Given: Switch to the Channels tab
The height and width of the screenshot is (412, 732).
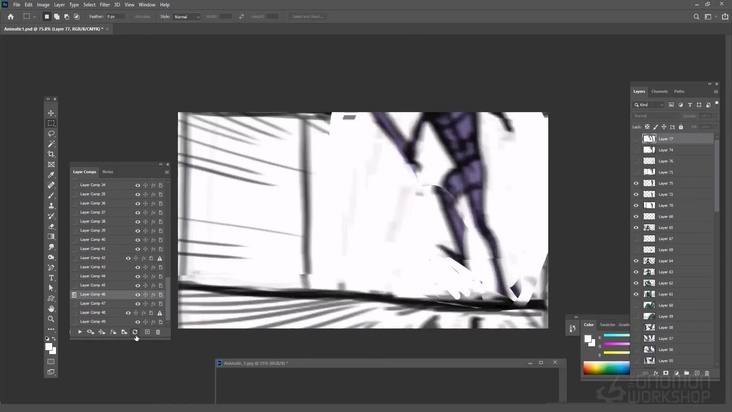Looking at the screenshot, I should point(660,91).
